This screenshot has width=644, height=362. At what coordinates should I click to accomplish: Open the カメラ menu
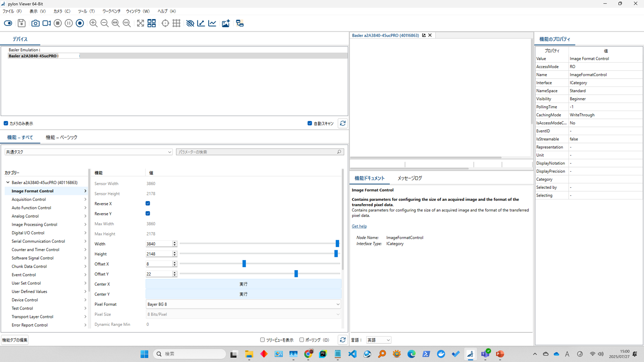click(62, 11)
